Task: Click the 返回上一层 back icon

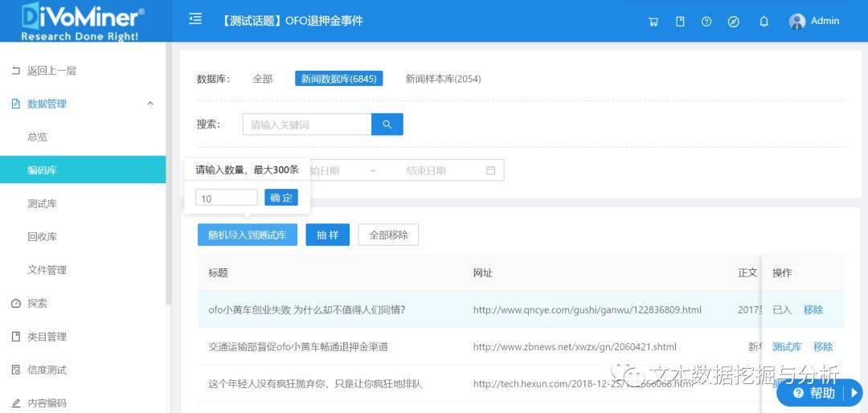Action: point(16,71)
